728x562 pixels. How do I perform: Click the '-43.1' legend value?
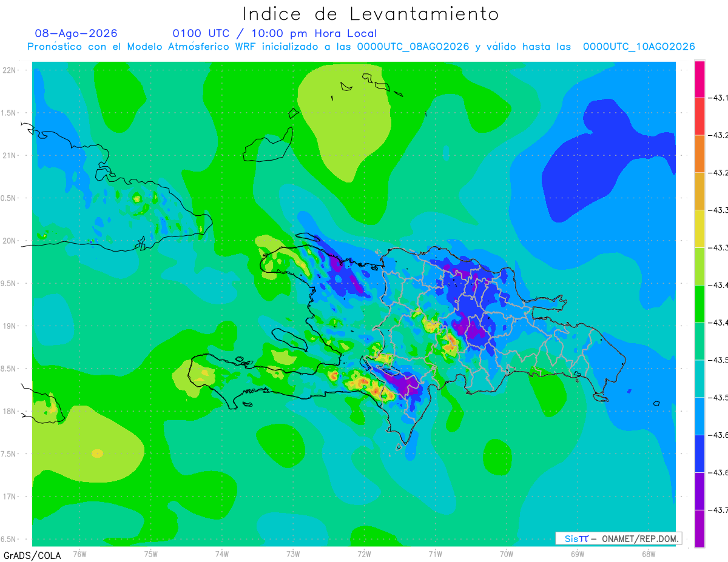pyautogui.click(x=718, y=97)
